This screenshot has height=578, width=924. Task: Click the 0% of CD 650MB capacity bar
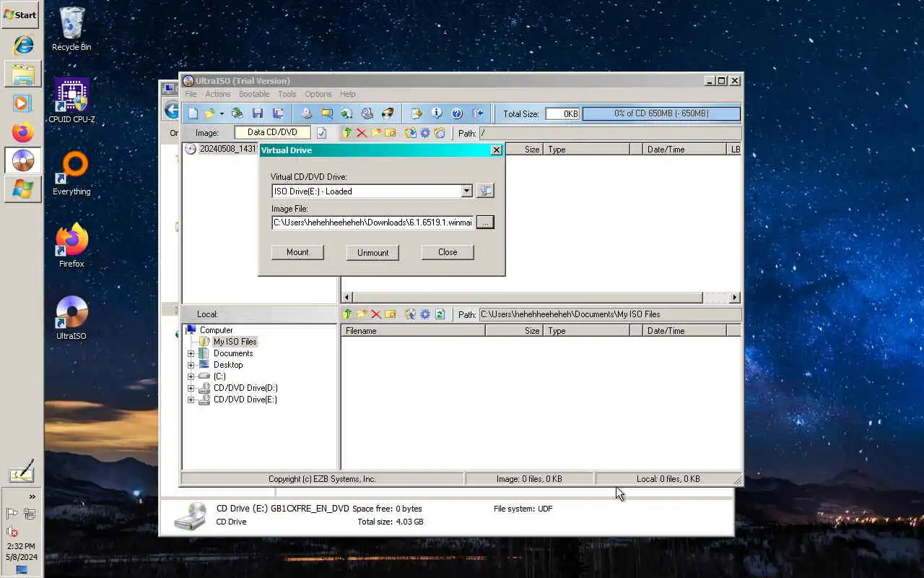pyautogui.click(x=661, y=113)
